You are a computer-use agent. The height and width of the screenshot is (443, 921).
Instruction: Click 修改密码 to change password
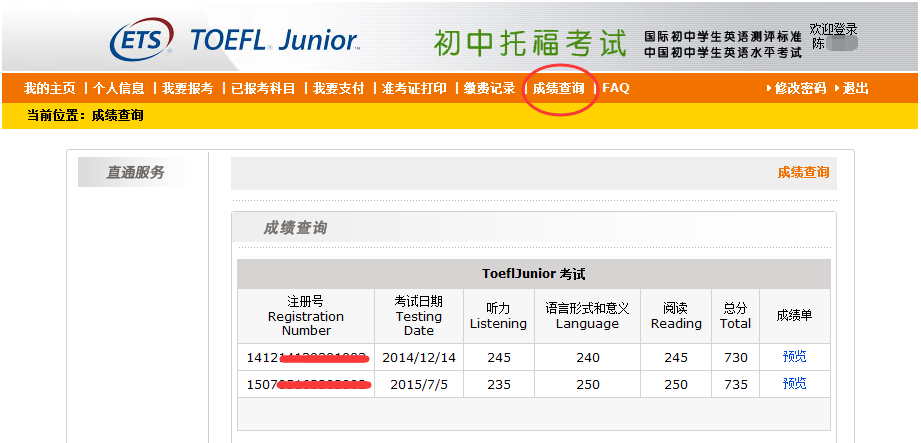[x=800, y=88]
